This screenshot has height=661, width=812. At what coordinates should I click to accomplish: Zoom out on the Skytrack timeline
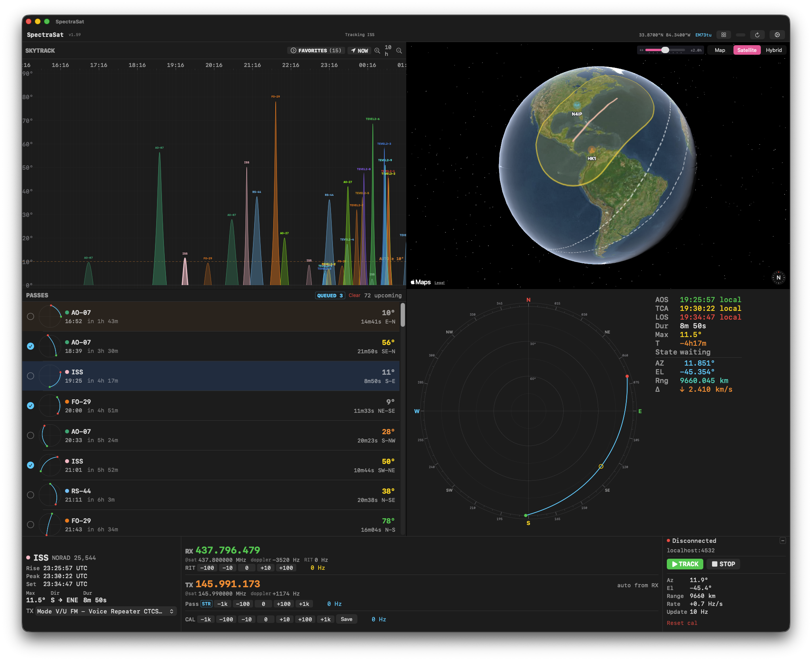399,51
